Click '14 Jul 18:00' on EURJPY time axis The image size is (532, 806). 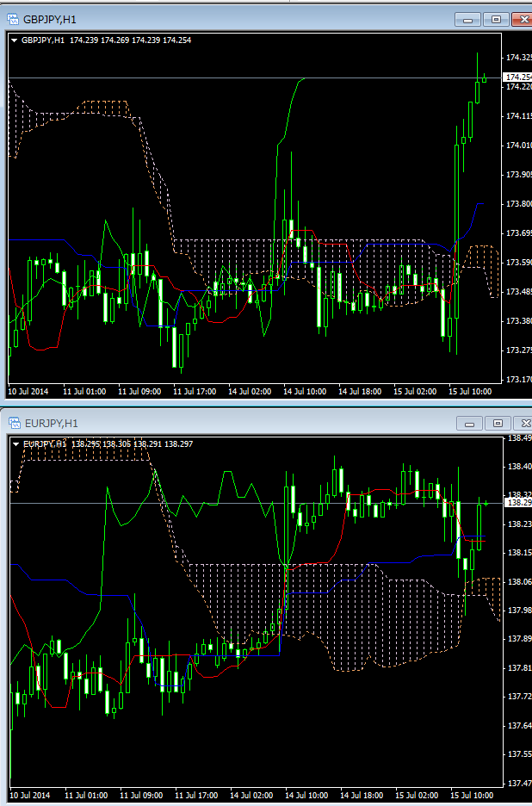tap(362, 795)
